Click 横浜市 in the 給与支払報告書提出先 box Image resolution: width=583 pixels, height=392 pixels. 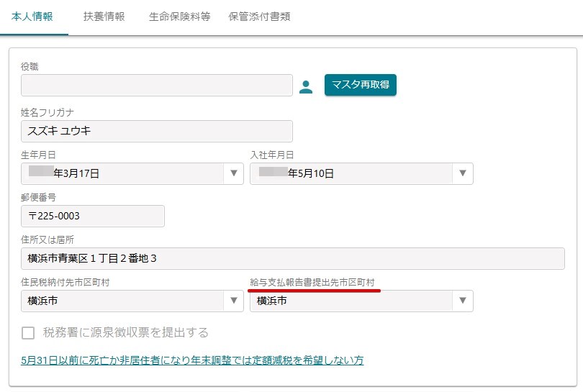tap(272, 301)
